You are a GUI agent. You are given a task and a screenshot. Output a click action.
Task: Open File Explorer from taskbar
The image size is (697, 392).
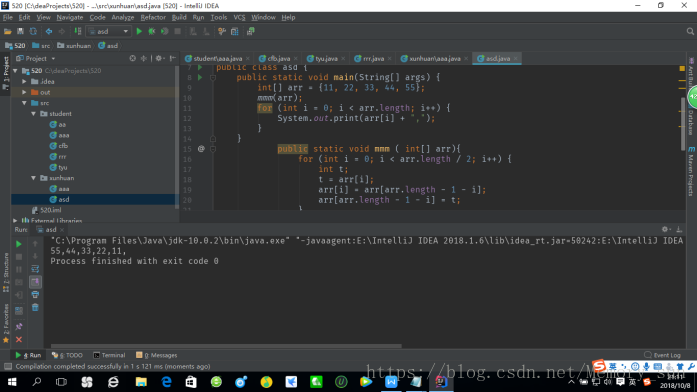click(141, 382)
